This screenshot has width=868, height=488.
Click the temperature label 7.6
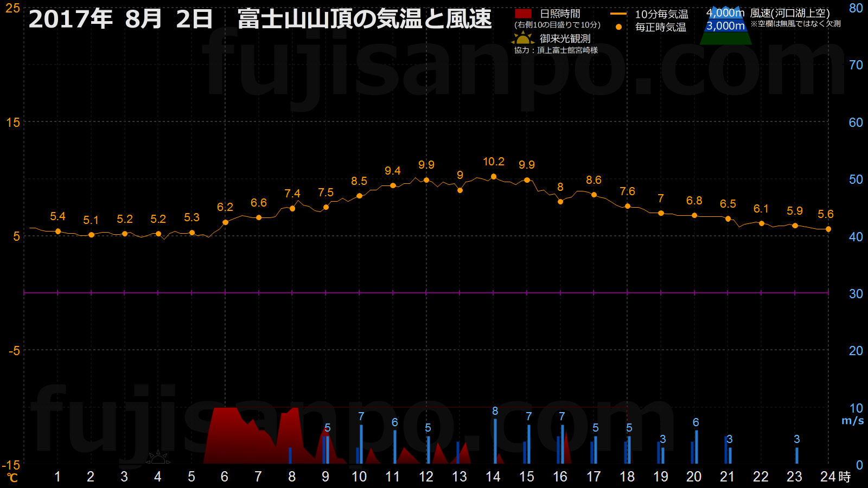627,191
